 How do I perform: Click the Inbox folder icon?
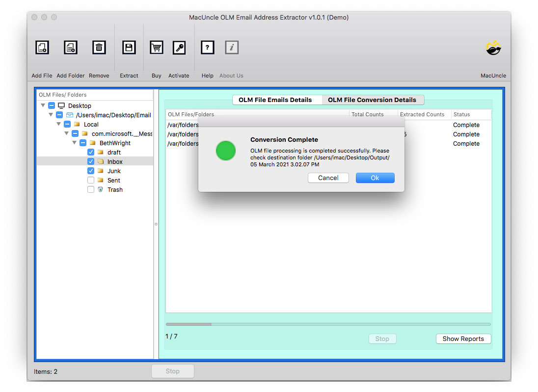pyautogui.click(x=101, y=161)
